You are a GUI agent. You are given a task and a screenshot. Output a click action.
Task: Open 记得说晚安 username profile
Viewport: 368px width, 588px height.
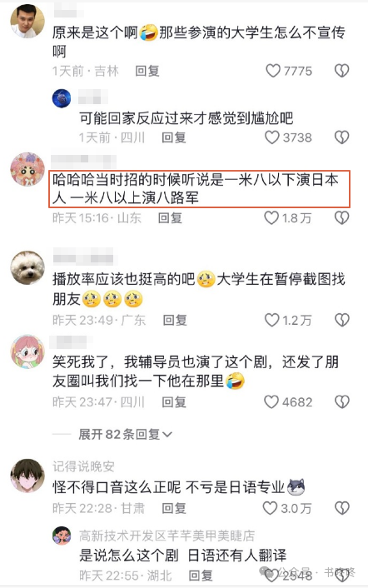coord(83,466)
